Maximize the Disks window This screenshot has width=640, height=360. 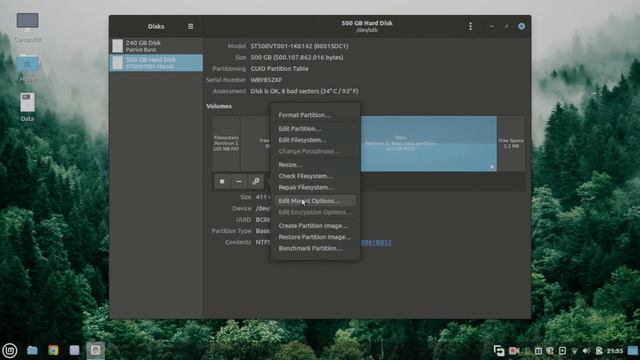pyautogui.click(x=507, y=27)
